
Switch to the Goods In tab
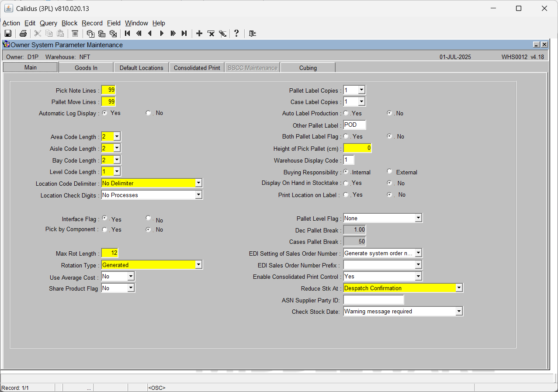coord(86,68)
